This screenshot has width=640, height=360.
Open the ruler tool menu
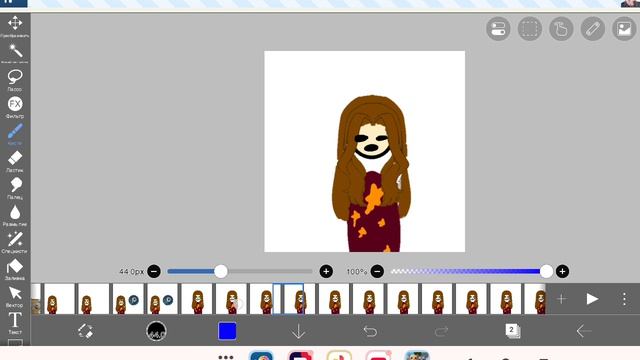point(593,29)
